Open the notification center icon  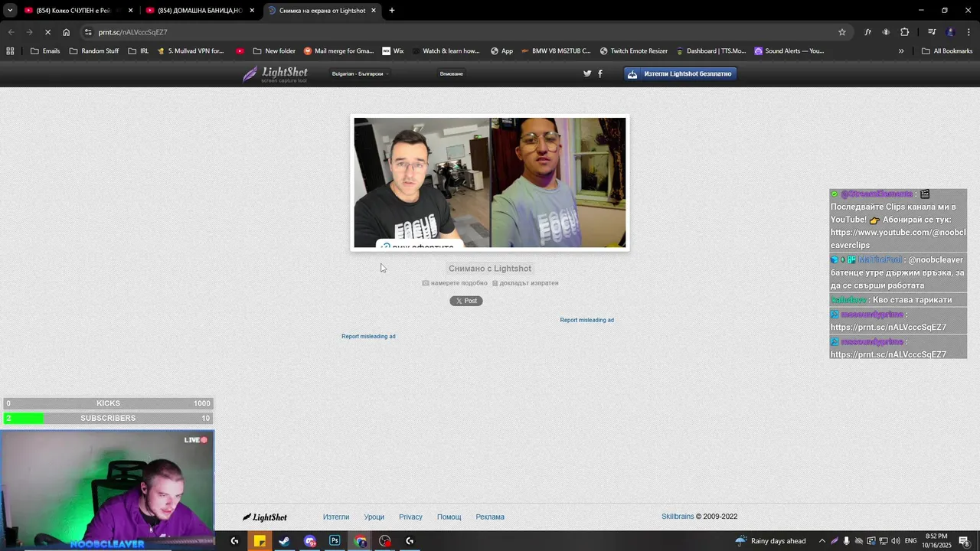pos(964,541)
